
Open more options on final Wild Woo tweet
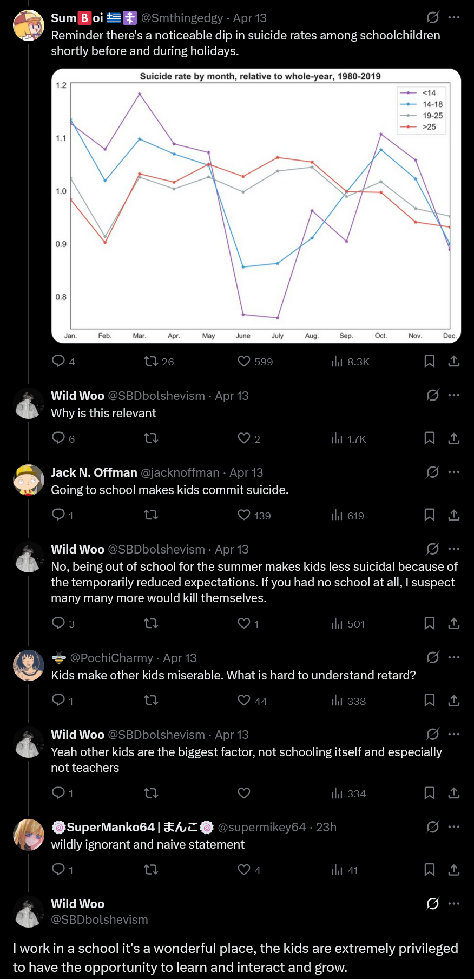[x=454, y=903]
